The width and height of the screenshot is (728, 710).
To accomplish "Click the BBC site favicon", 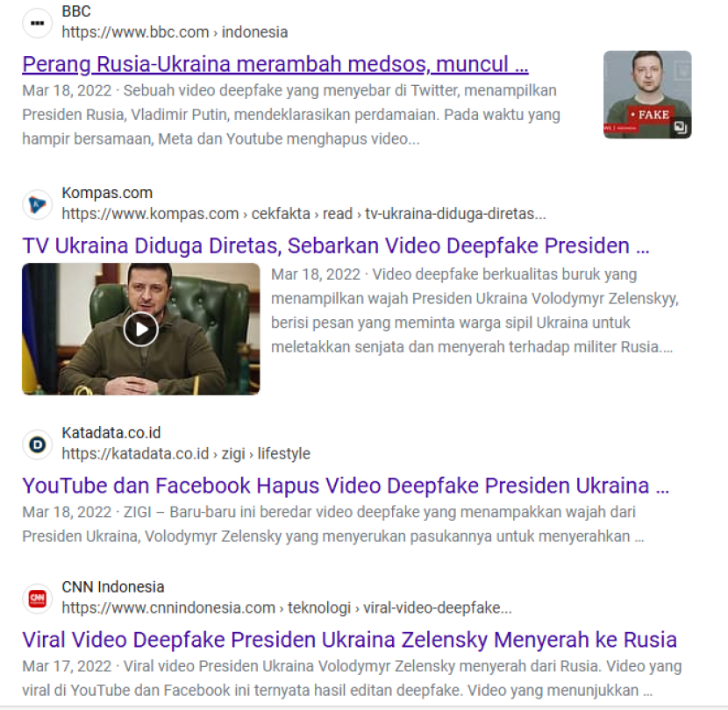I will (x=37, y=23).
